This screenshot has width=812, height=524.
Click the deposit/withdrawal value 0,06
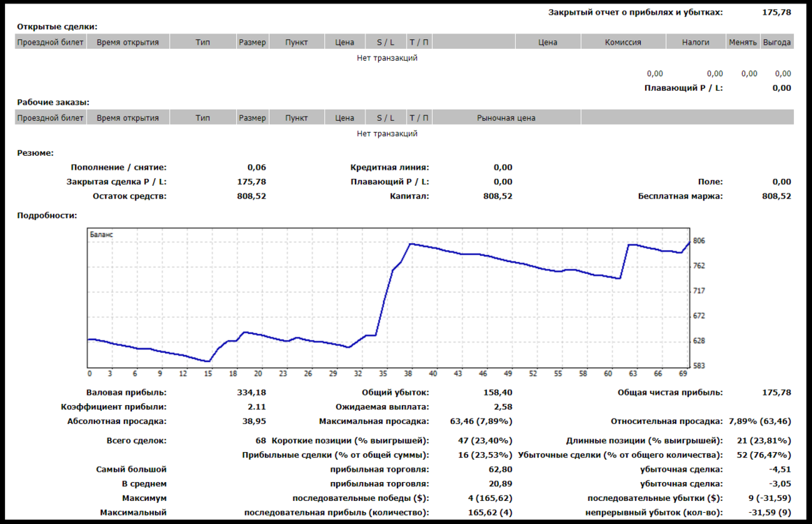tap(256, 168)
